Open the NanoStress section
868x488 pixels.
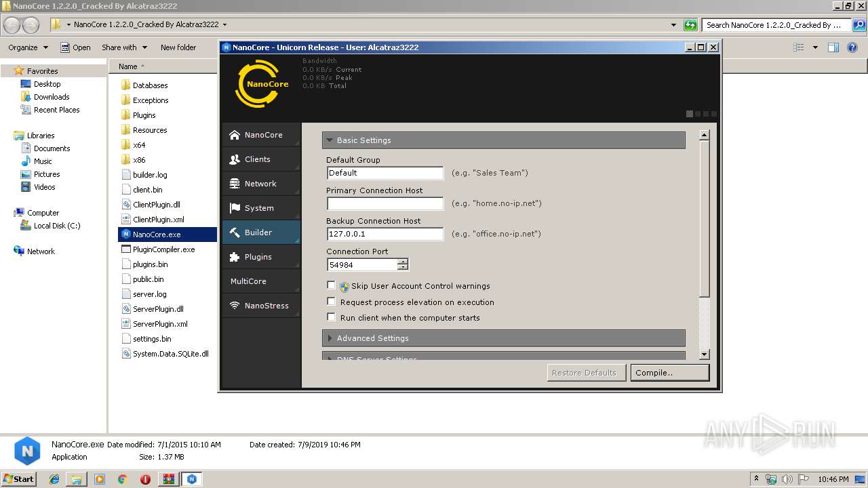point(261,306)
